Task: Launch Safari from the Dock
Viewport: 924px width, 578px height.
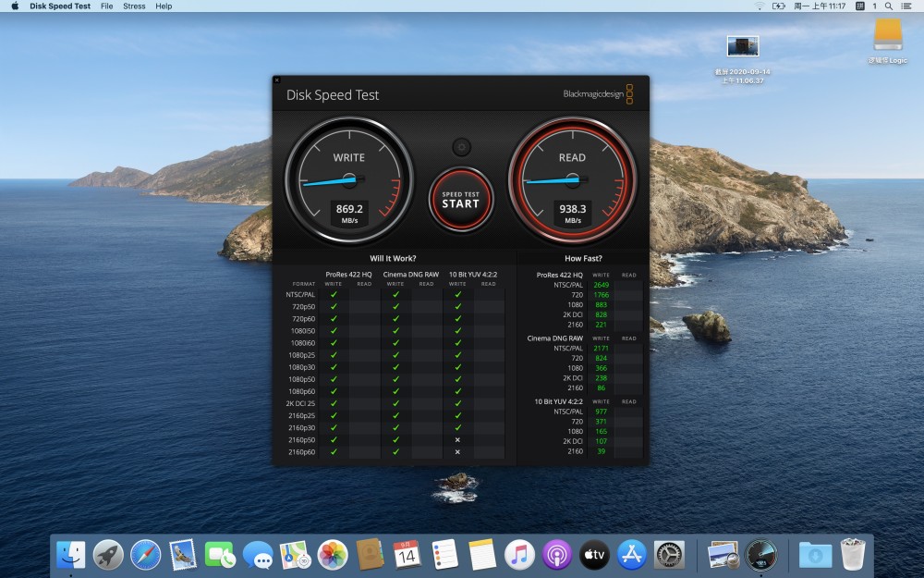Action: [x=146, y=555]
